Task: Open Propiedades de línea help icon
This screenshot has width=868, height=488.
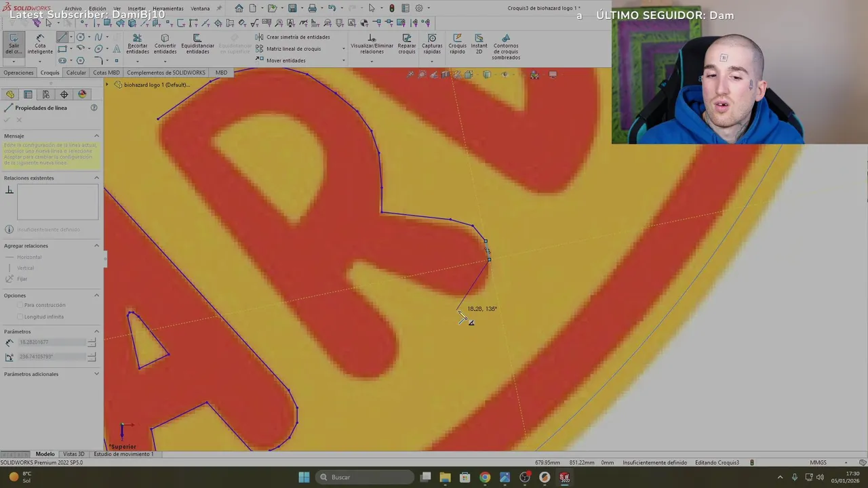Action: (94, 108)
